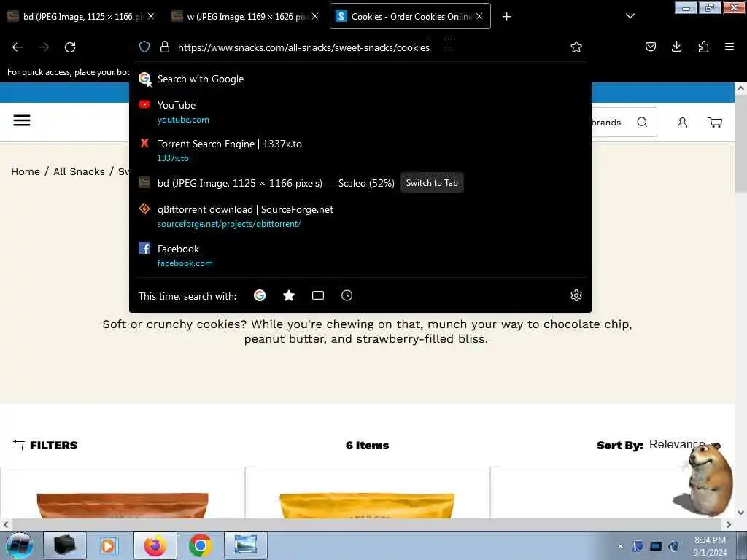This screenshot has width=747, height=560.
Task: Select qBittorrent download SourceForge suggestion
Action: click(x=360, y=216)
